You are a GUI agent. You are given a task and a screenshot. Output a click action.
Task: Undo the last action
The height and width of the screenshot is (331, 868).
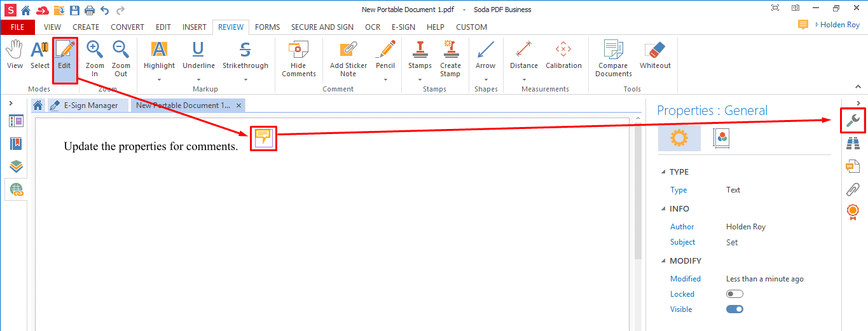pos(105,10)
